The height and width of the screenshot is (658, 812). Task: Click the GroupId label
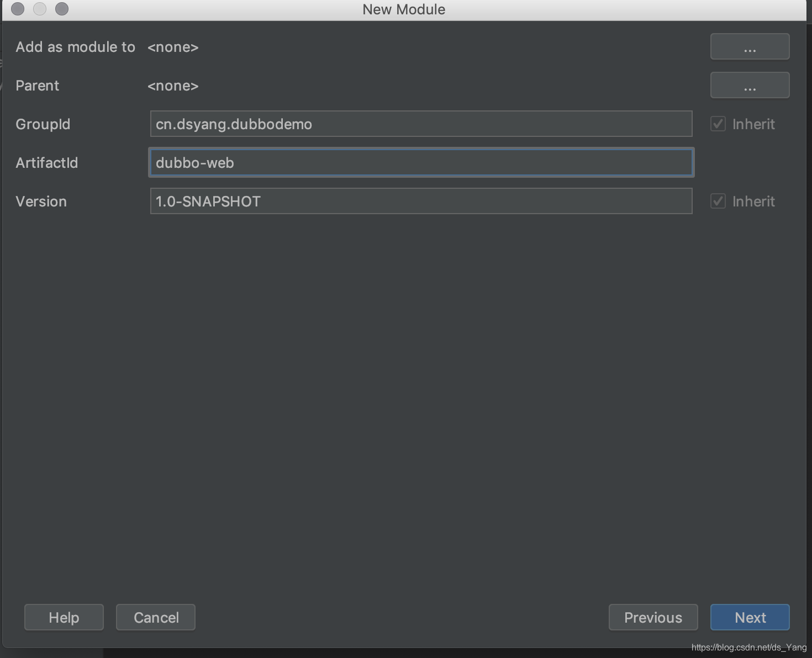point(43,124)
